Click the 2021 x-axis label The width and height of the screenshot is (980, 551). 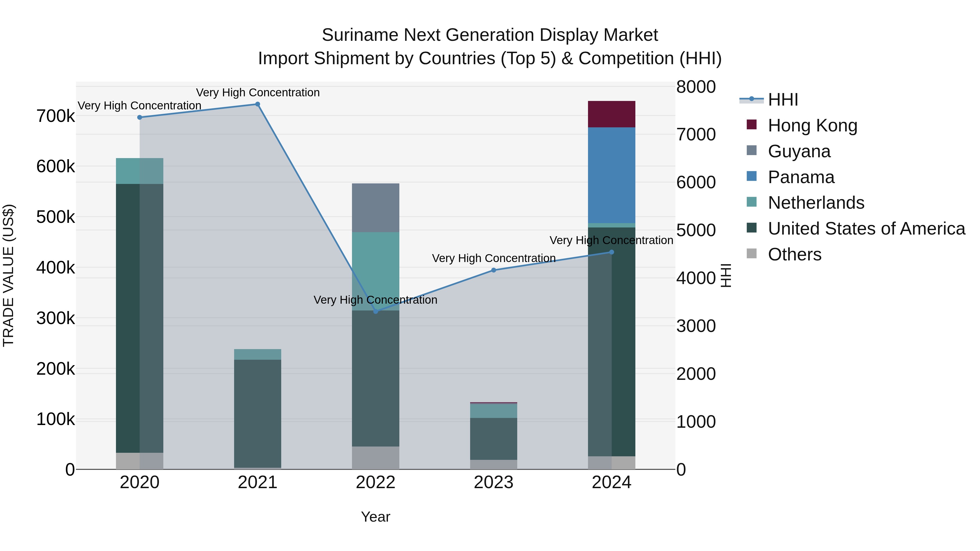click(258, 482)
